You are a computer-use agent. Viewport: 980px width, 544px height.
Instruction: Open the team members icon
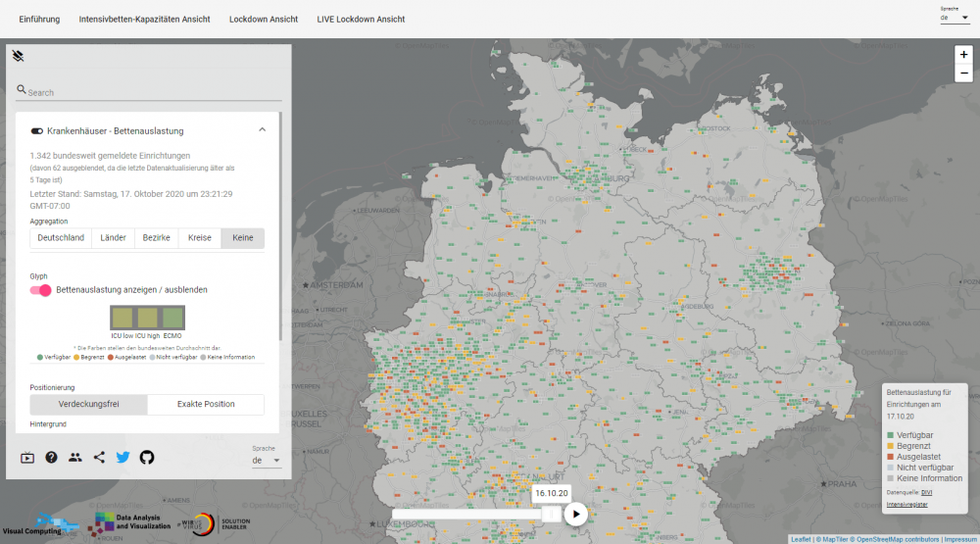point(75,457)
